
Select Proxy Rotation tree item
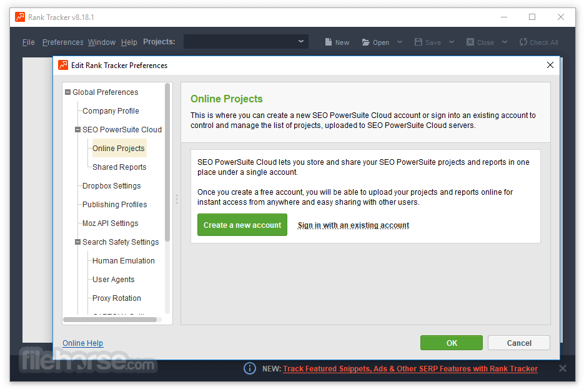point(117,298)
